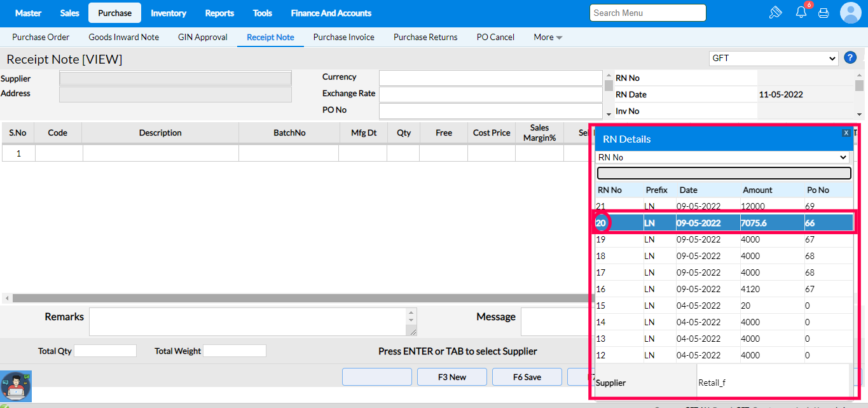Image resolution: width=868 pixels, height=408 pixels.
Task: Click the printer icon in header
Action: pos(823,13)
